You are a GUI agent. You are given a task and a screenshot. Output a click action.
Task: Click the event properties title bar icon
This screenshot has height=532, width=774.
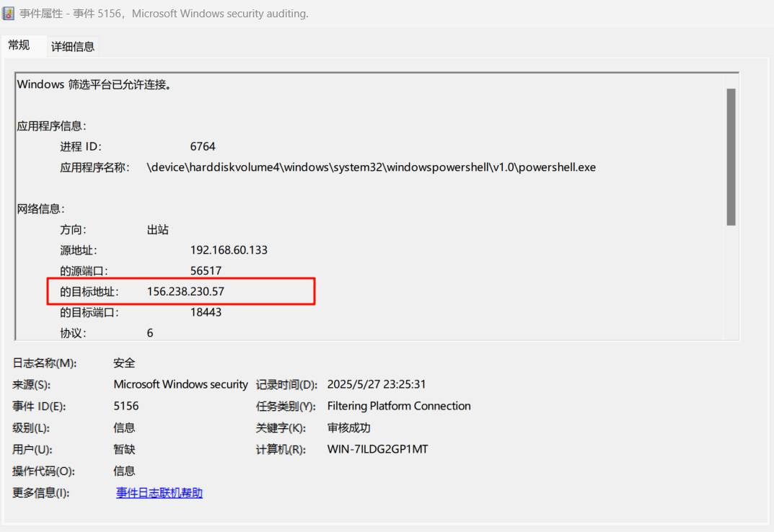click(x=9, y=14)
